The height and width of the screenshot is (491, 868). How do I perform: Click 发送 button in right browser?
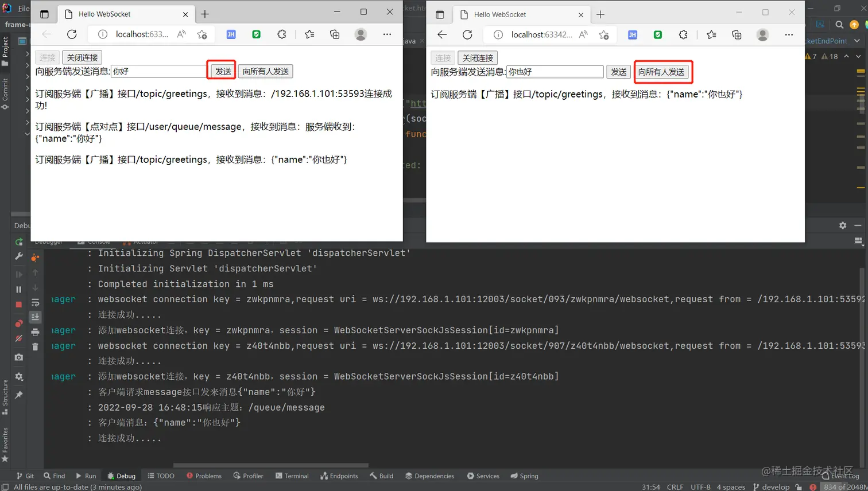pos(618,72)
